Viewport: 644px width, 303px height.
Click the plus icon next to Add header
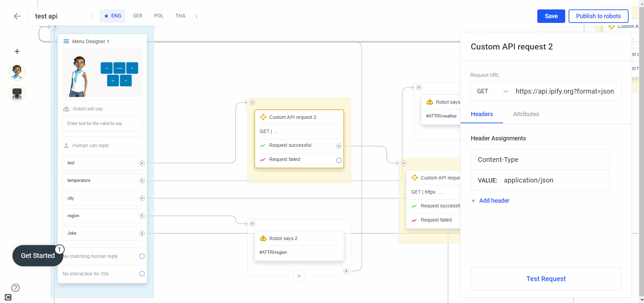473,201
